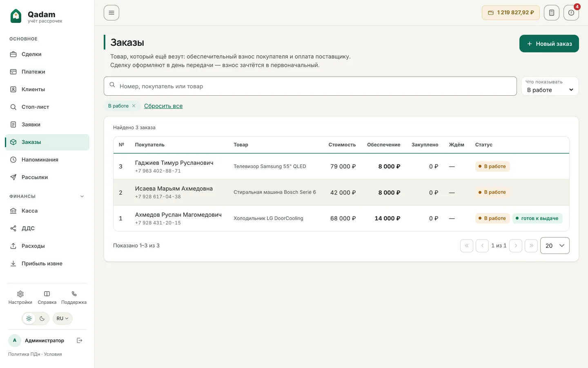Viewport: 588px width, 368px height.
Task: Open Политика ПДн link
Action: click(24, 355)
